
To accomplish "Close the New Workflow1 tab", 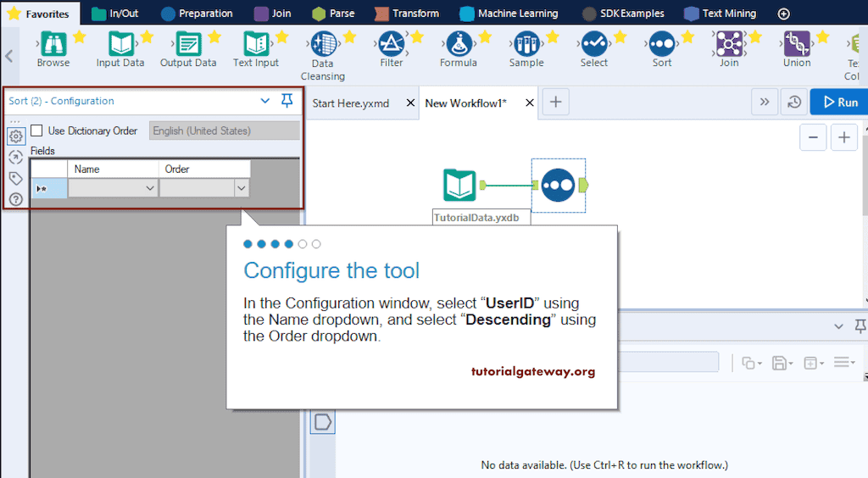I will point(529,103).
